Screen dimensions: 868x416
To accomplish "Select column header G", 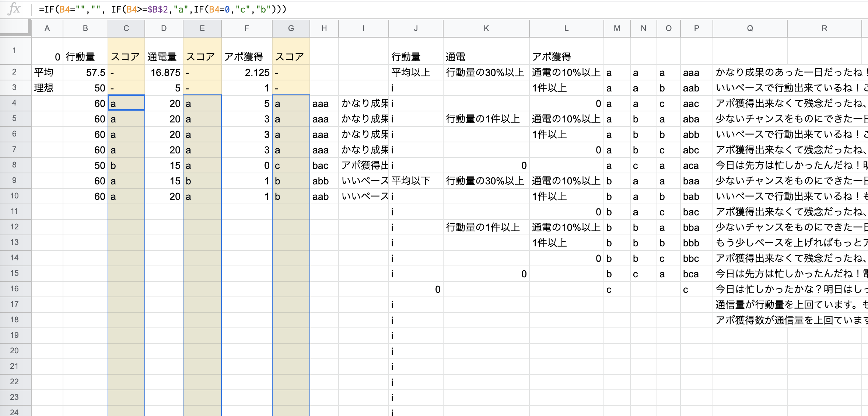I will [291, 28].
